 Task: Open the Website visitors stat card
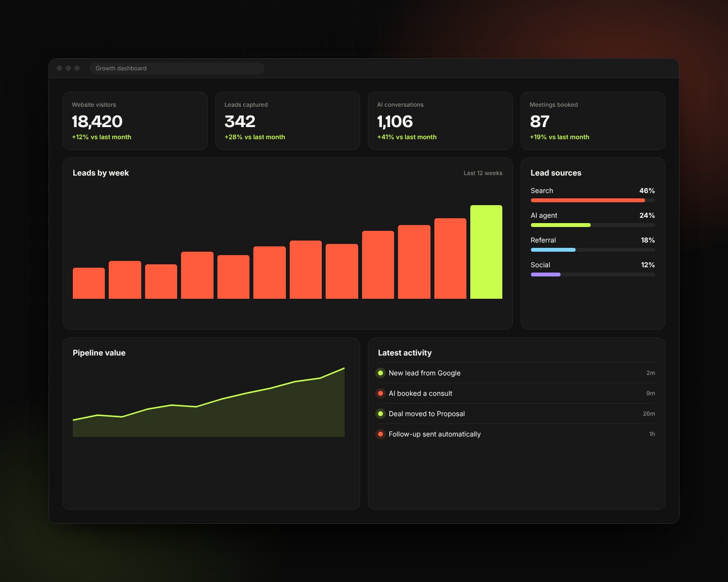coord(135,121)
